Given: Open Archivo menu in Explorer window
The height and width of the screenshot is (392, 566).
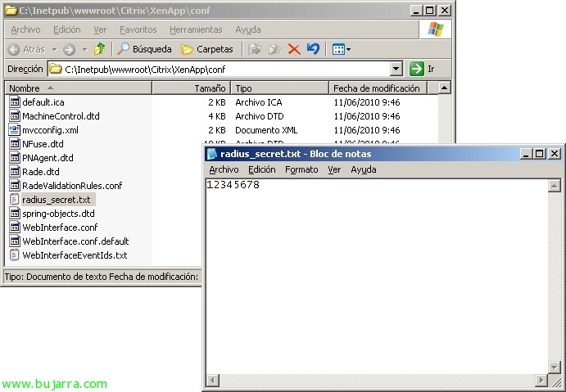Looking at the screenshot, I should pos(25,29).
